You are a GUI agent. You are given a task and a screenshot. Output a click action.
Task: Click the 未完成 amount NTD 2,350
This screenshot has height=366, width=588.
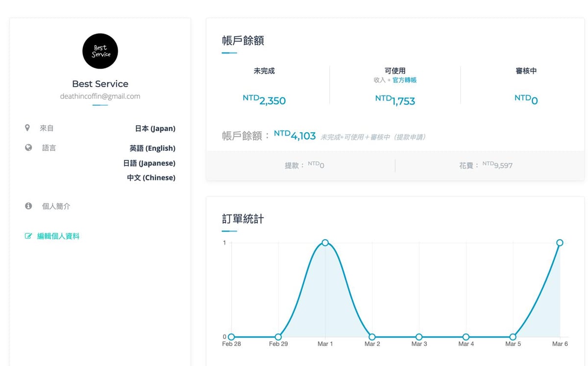264,100
